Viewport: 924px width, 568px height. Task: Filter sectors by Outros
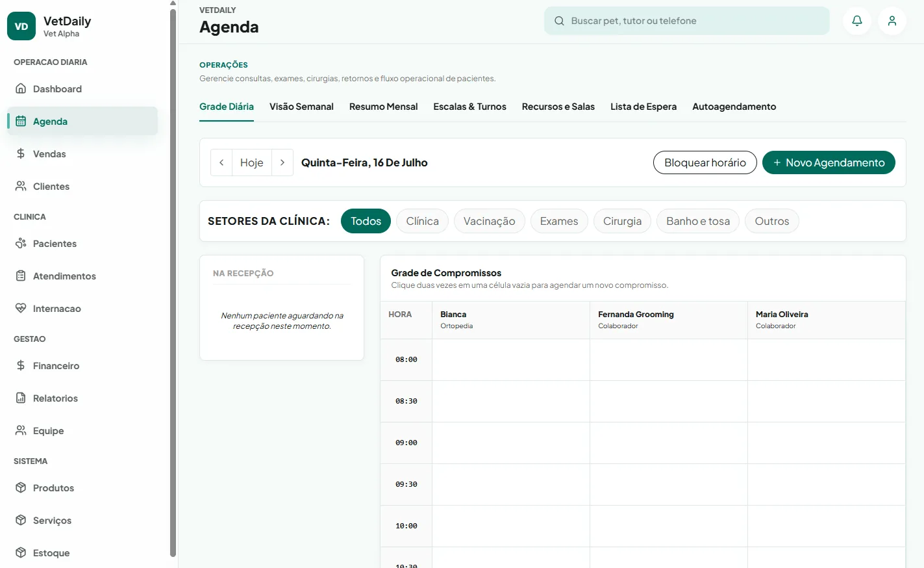[772, 221]
